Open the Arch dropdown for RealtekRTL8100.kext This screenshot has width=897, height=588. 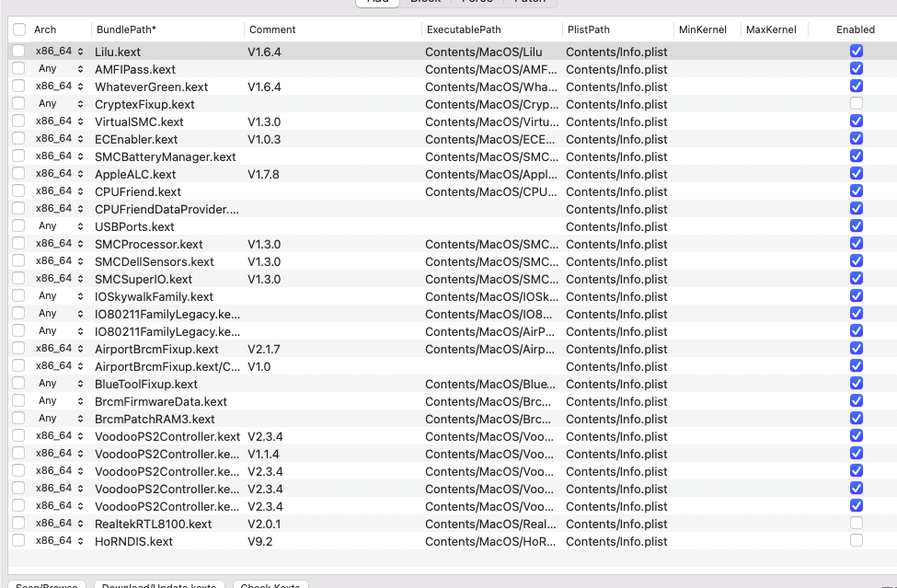[60, 523]
